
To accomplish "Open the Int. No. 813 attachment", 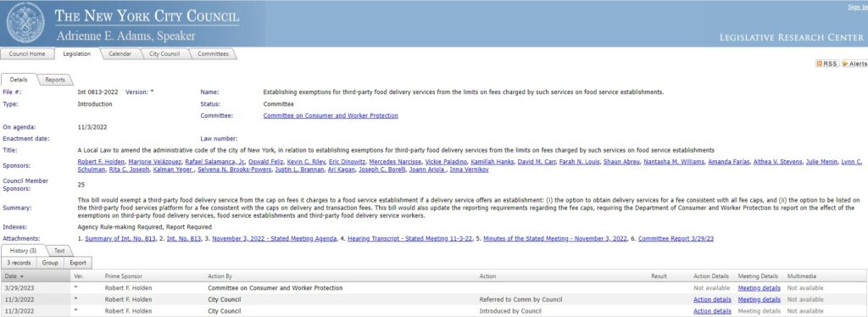I will tap(183, 238).
